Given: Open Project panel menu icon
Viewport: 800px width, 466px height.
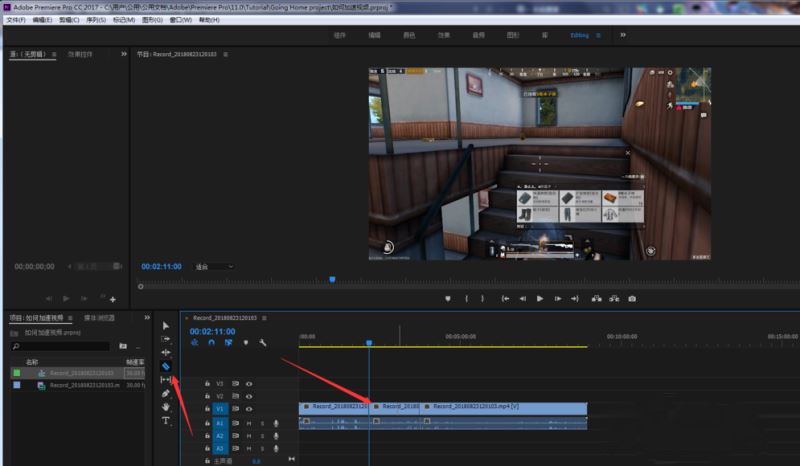Looking at the screenshot, I should click(70, 318).
